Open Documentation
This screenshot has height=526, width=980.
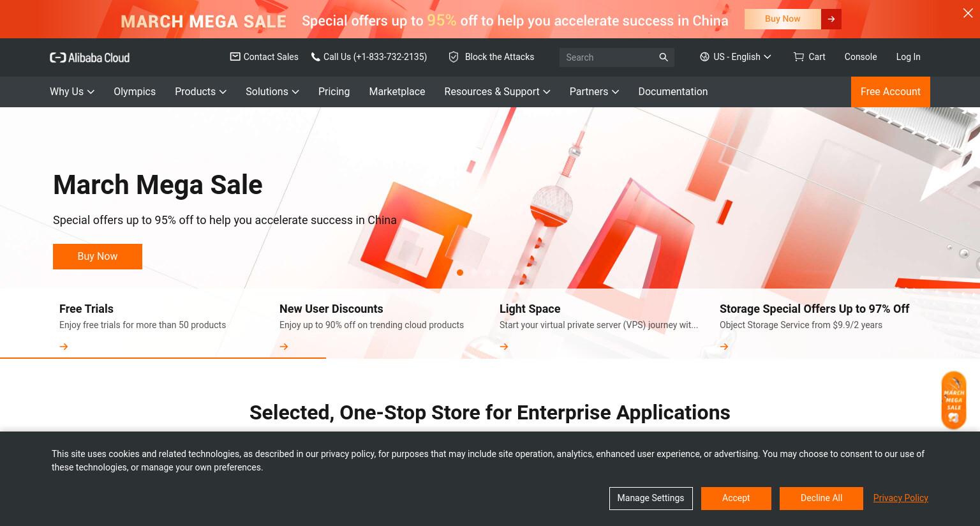point(672,91)
